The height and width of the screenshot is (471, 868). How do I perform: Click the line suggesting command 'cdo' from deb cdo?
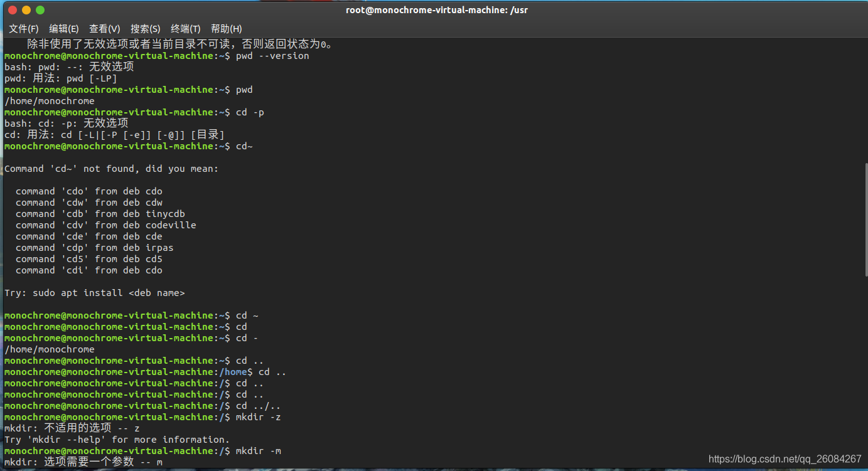click(x=89, y=191)
